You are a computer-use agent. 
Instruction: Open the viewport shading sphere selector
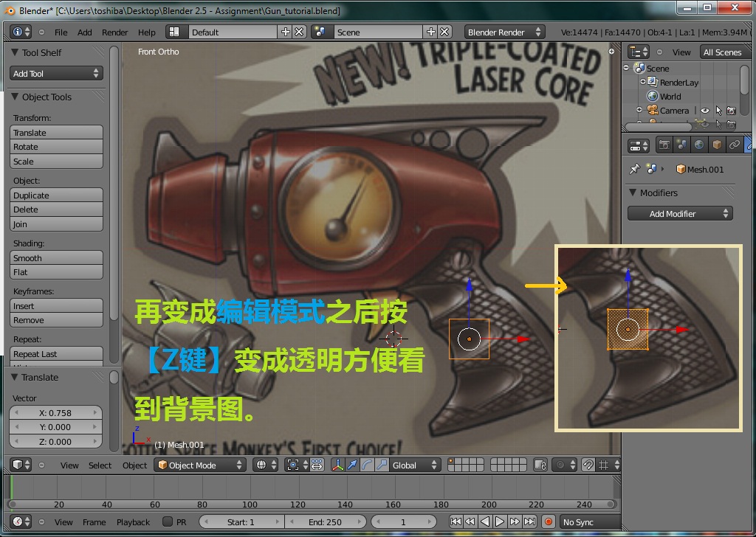point(266,465)
